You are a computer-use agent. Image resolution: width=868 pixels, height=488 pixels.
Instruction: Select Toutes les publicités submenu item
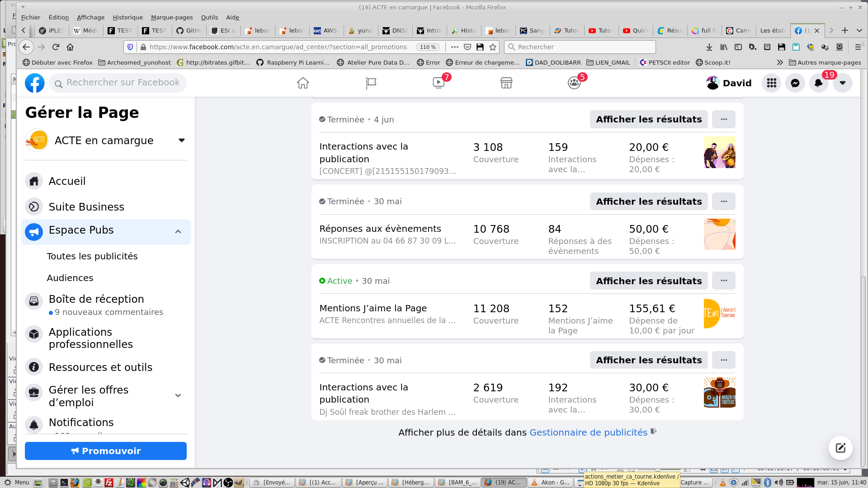92,256
